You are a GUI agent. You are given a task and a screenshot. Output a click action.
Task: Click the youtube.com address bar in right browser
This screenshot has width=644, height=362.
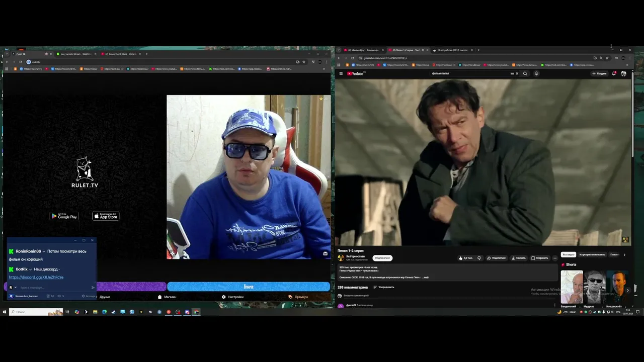pyautogui.click(x=473, y=58)
